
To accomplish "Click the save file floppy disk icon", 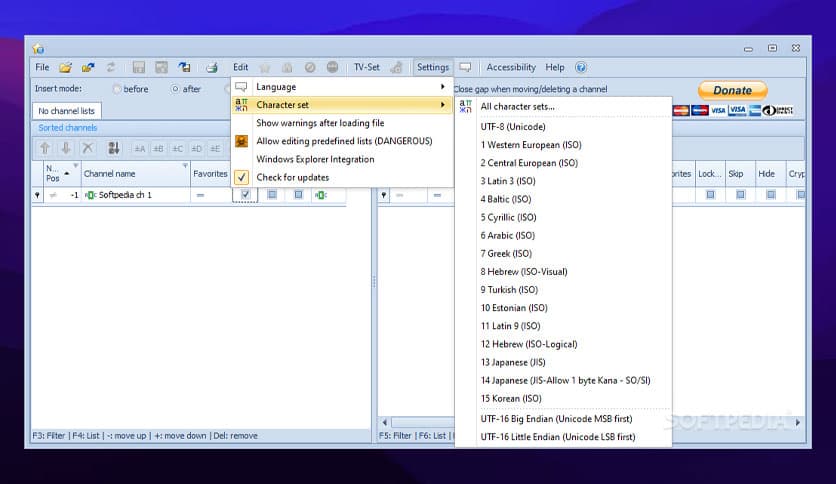I will click(139, 68).
